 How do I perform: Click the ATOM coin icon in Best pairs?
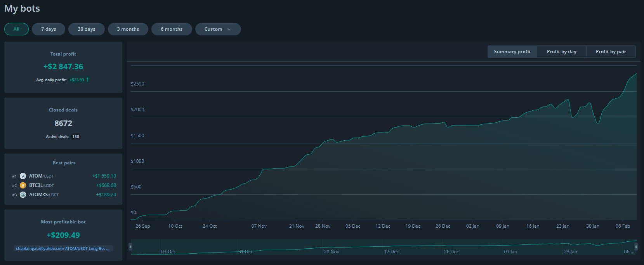pyautogui.click(x=23, y=176)
